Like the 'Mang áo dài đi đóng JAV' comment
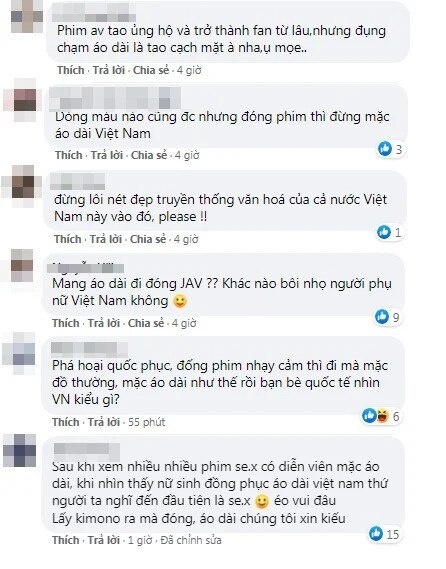Viewport: 446px width, 569px height. [x=66, y=323]
